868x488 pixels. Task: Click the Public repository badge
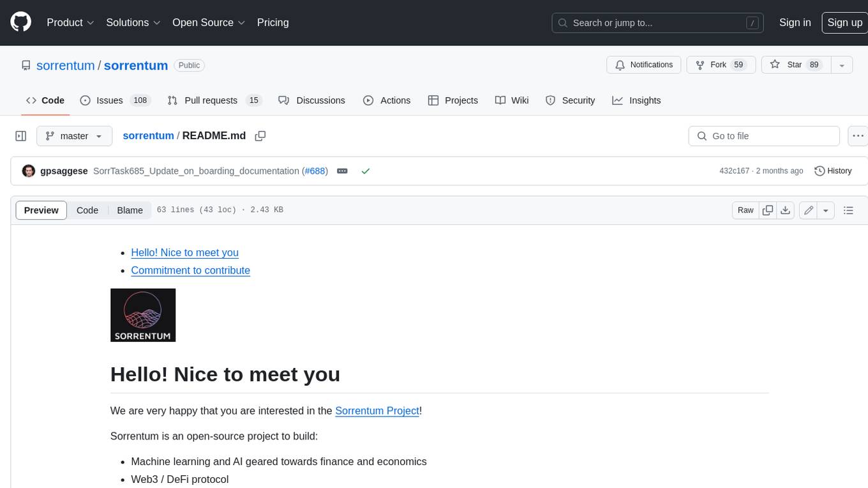point(189,65)
